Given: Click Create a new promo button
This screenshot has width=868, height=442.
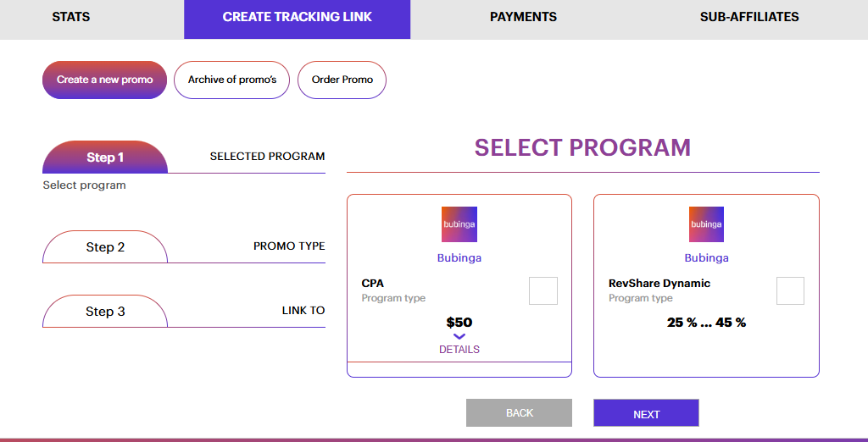Looking at the screenshot, I should pos(104,80).
